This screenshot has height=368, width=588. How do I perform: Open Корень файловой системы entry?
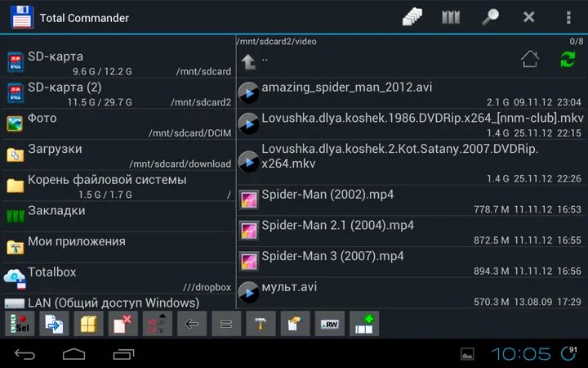(x=118, y=186)
